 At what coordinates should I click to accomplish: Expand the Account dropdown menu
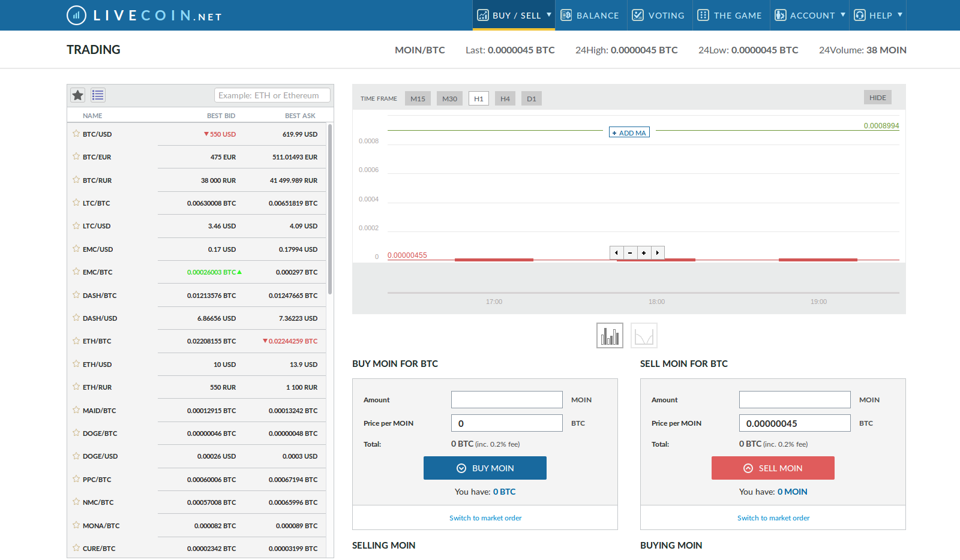click(810, 15)
